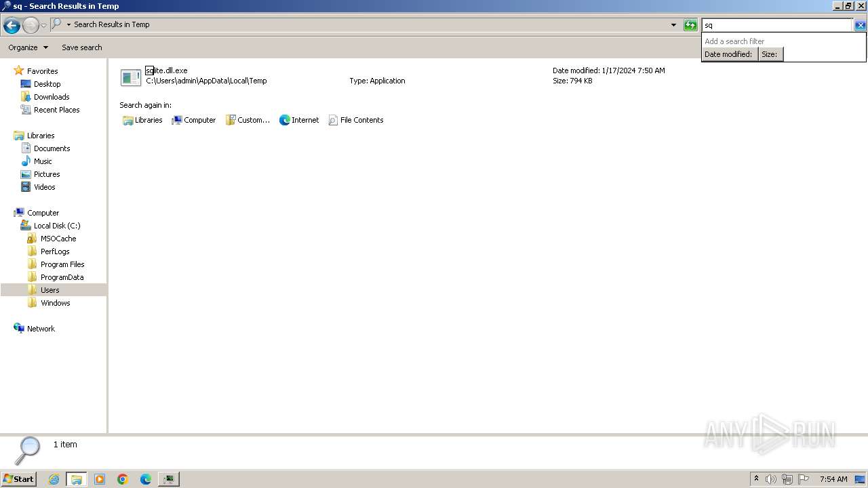Launch Windows Media Player from the taskbar
The width and height of the screenshot is (868, 488).
click(100, 479)
